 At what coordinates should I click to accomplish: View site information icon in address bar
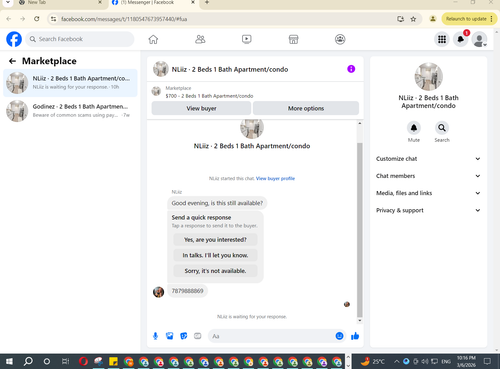[53, 19]
